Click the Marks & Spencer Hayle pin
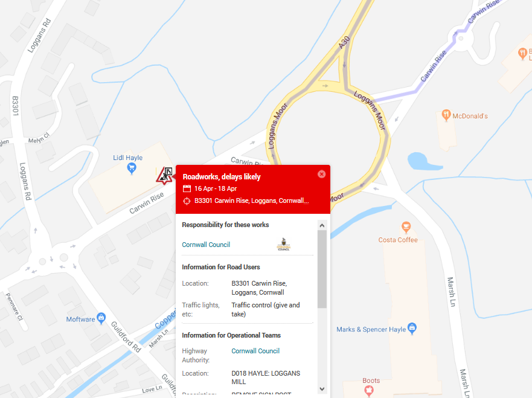This screenshot has height=398, width=532. point(412,329)
